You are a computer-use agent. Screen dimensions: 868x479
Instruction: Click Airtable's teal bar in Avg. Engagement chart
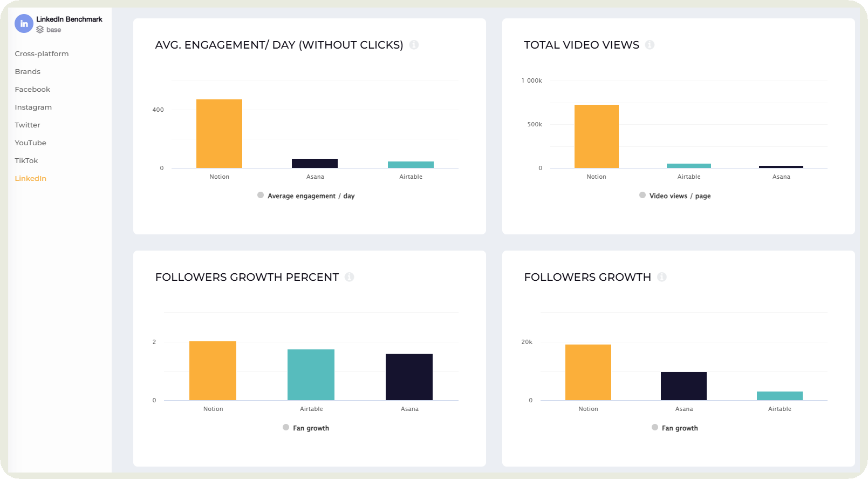(x=411, y=165)
